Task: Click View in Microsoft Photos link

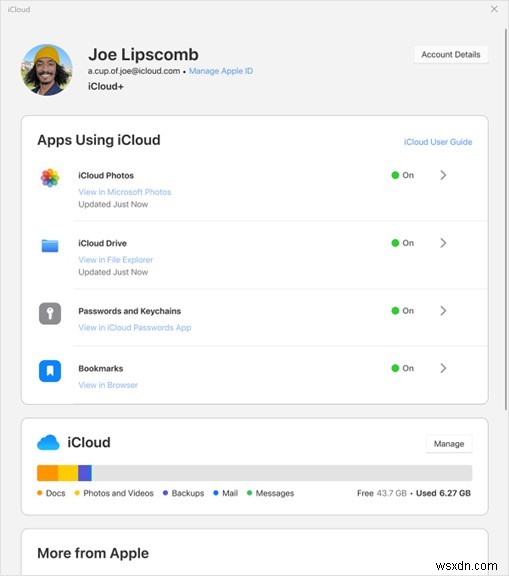Action: tap(124, 192)
